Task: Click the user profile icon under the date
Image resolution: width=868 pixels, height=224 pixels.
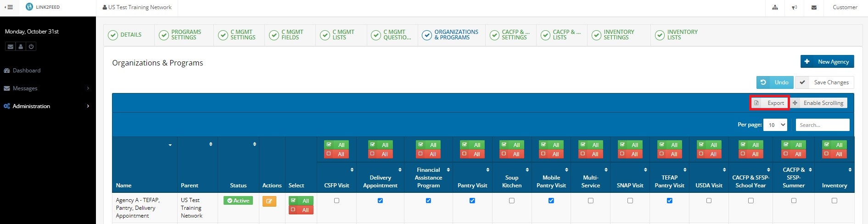Action: tap(21, 46)
